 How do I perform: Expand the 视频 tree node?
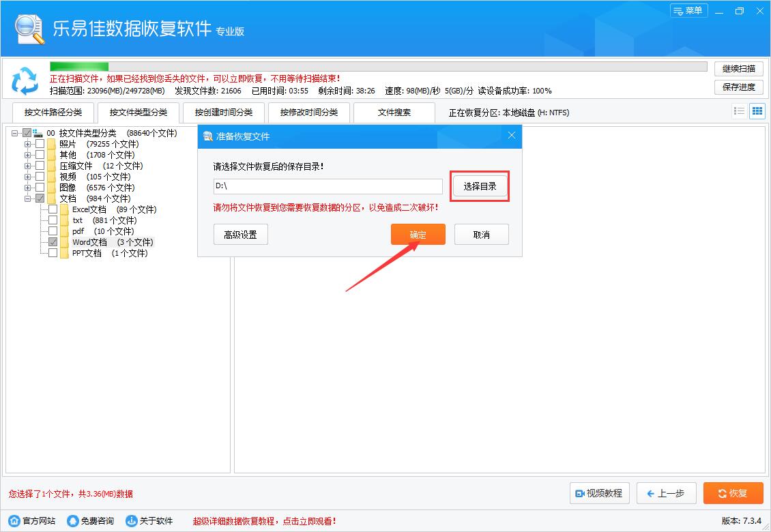[28, 177]
